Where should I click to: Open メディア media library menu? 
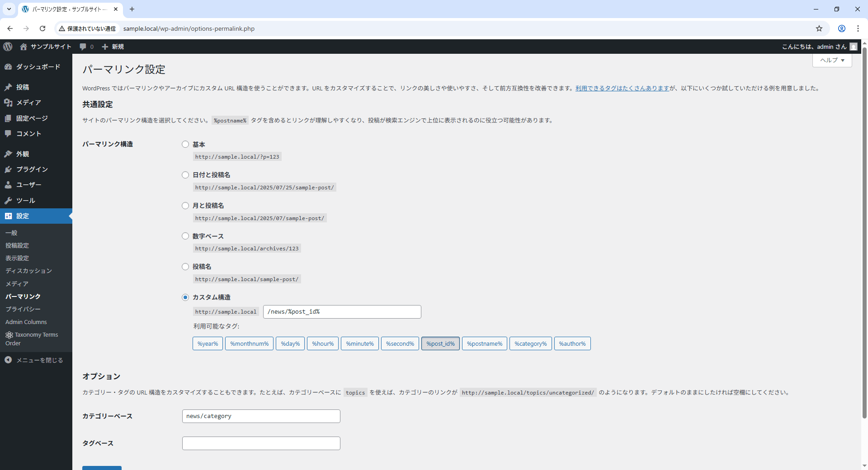tap(36, 103)
